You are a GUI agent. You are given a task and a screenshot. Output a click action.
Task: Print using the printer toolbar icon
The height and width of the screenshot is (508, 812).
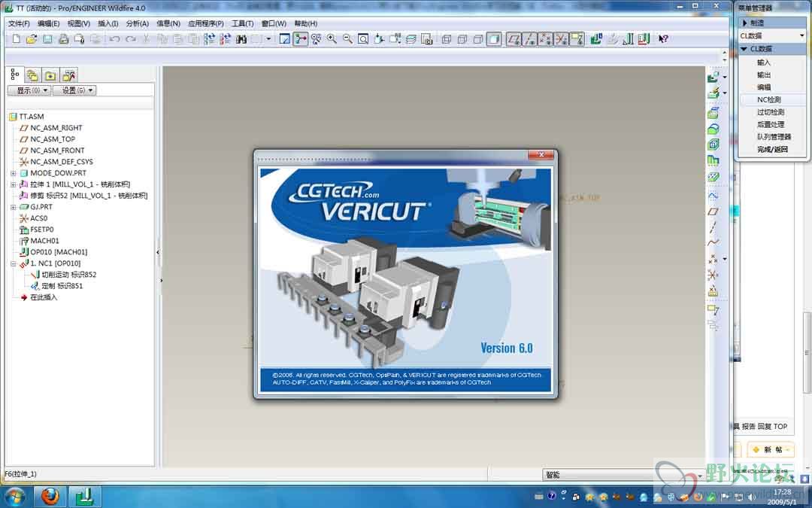(63, 39)
